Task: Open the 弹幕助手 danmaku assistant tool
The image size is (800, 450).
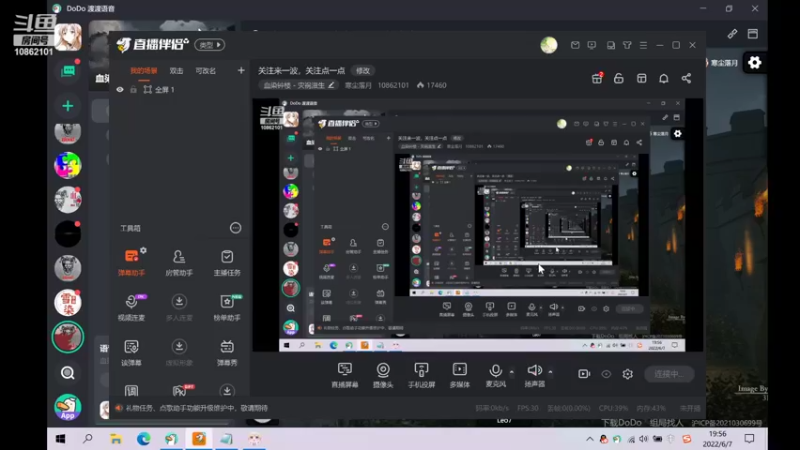Action: [131, 263]
